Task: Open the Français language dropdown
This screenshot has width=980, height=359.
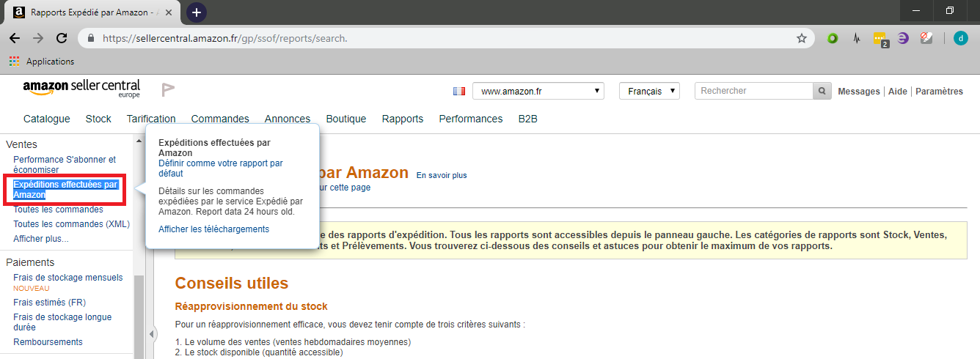Action: click(x=650, y=92)
